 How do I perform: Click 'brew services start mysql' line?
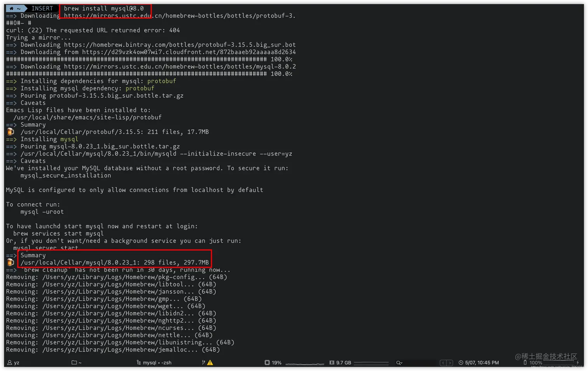(x=58, y=234)
